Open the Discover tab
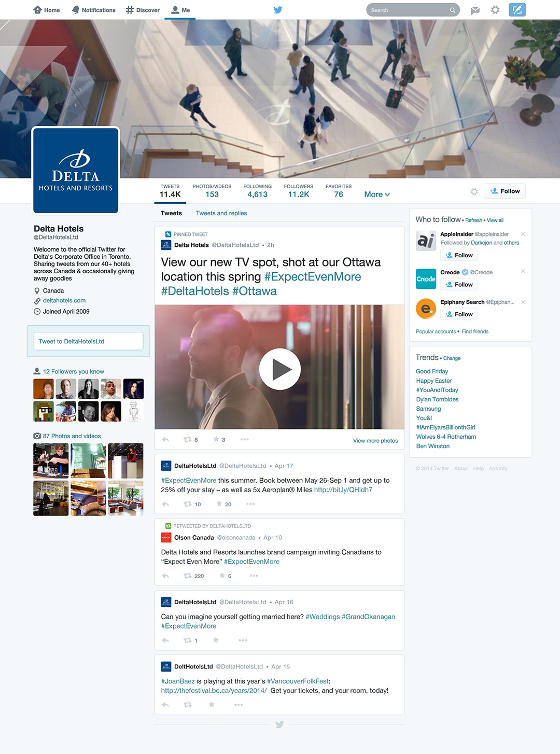The image size is (560, 754). [143, 10]
